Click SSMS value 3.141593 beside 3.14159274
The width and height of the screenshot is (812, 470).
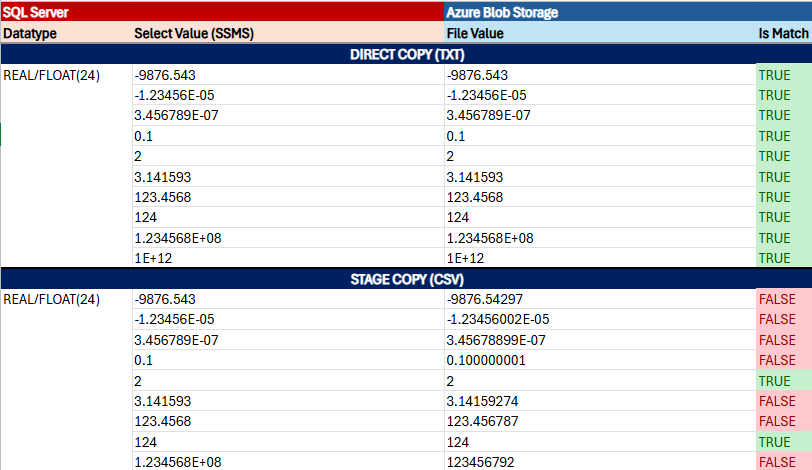tap(288, 401)
